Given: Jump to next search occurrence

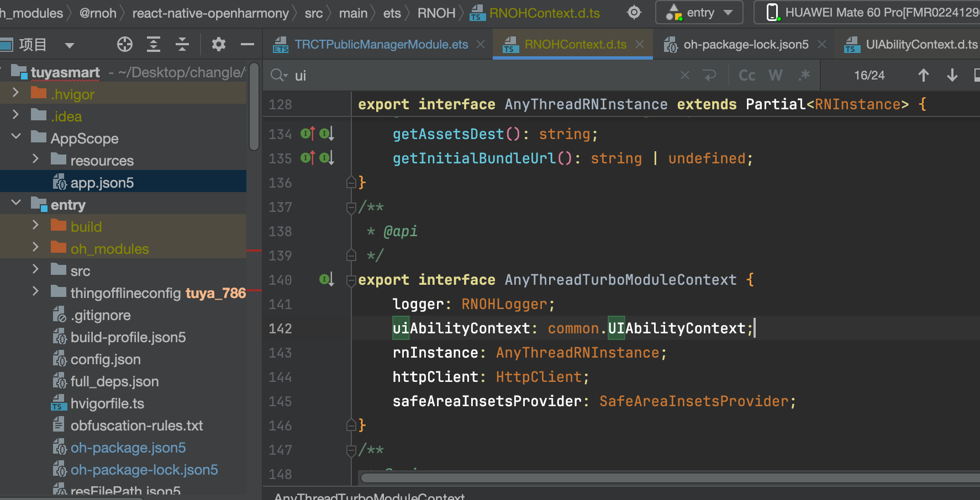Looking at the screenshot, I should [x=952, y=75].
